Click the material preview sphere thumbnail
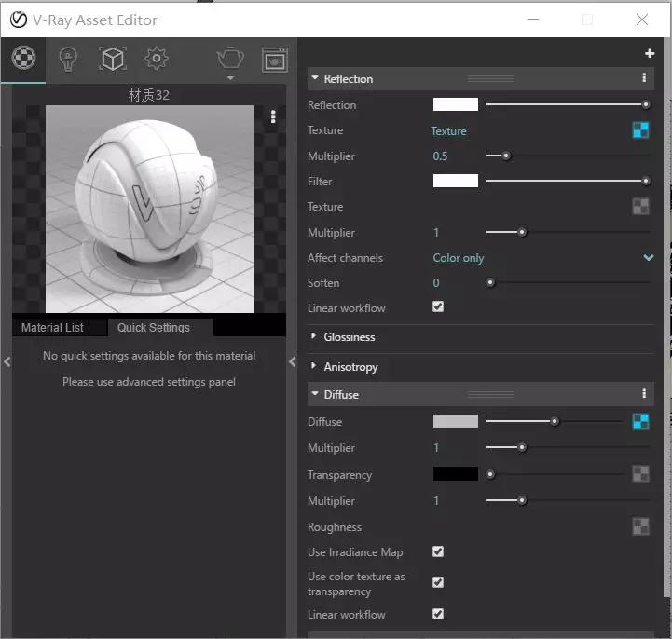This screenshot has width=672, height=639. click(149, 209)
